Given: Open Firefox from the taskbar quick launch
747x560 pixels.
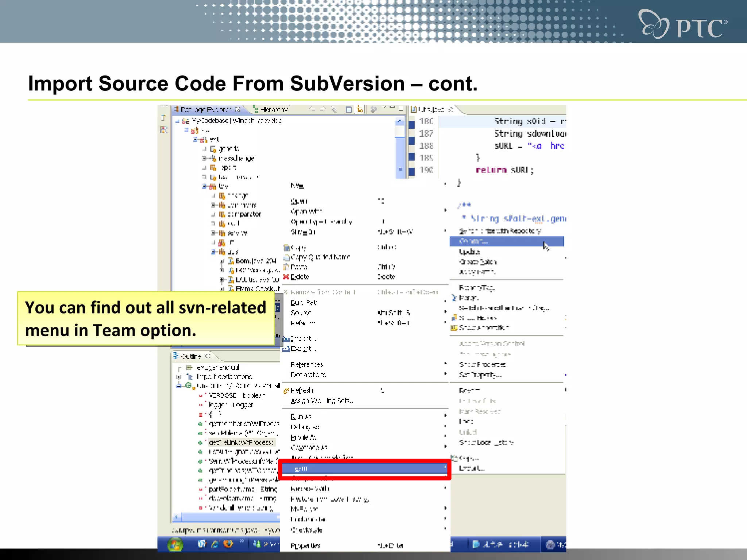Looking at the screenshot, I should [x=228, y=544].
